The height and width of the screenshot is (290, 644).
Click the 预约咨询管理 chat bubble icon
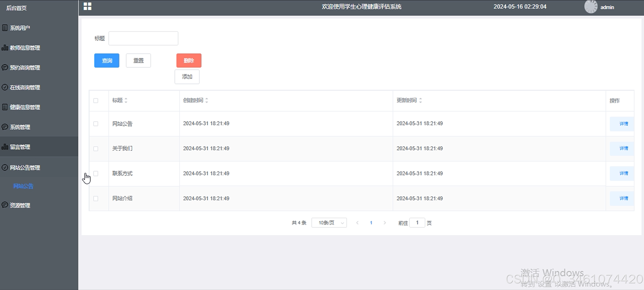tap(5, 67)
